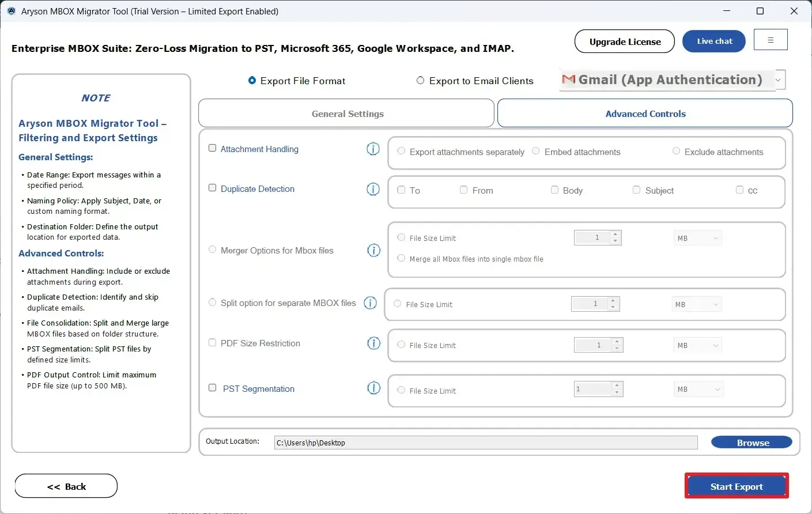This screenshot has height=514, width=812.
Task: Click the Merger file size number field
Action: 592,237
